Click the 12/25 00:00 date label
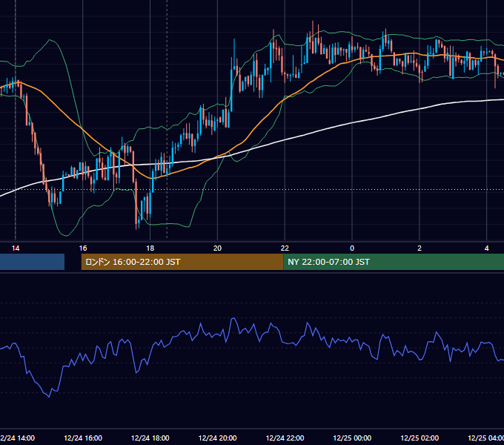The width and height of the screenshot is (504, 445). tap(352, 438)
